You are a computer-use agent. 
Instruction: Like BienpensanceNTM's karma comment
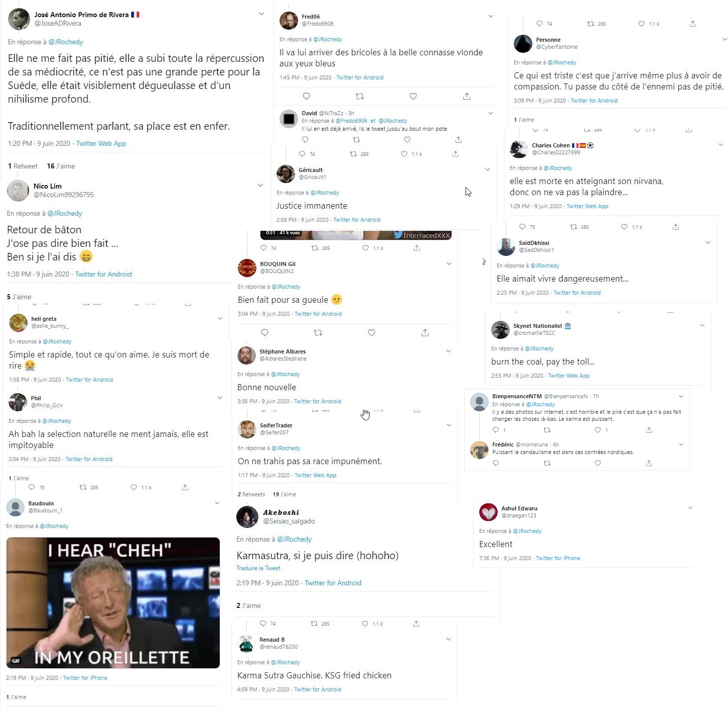[598, 430]
